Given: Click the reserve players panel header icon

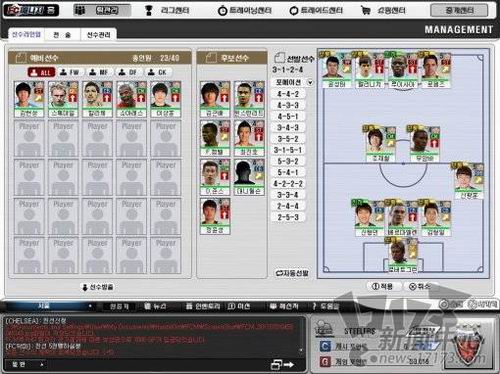Looking at the screenshot, I should pyautogui.click(x=21, y=58).
